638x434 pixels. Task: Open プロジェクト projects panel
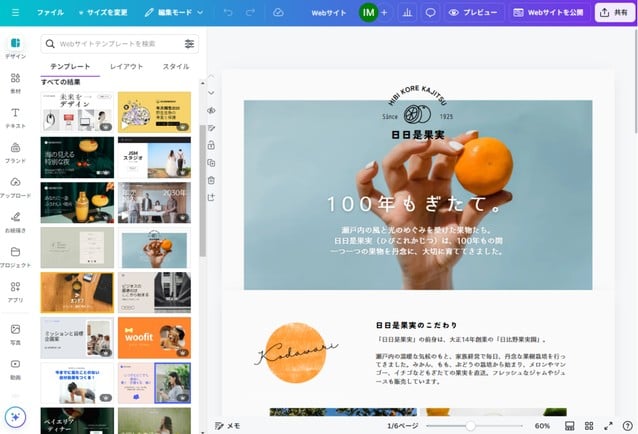pyautogui.click(x=15, y=257)
